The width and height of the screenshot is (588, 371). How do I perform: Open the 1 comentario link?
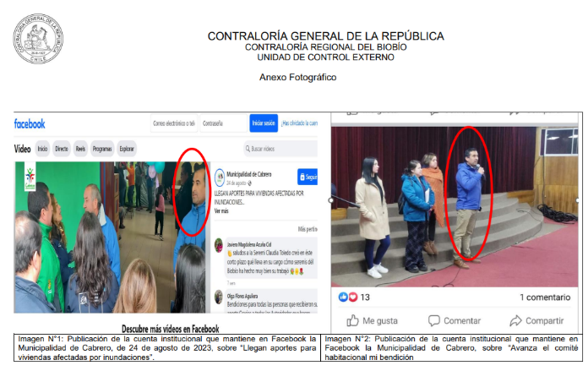545,297
